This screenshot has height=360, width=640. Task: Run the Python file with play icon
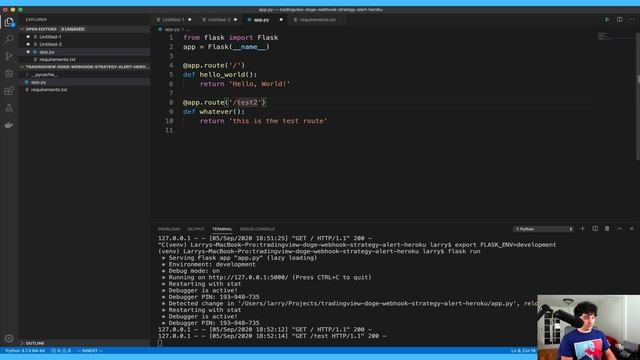(x=607, y=20)
